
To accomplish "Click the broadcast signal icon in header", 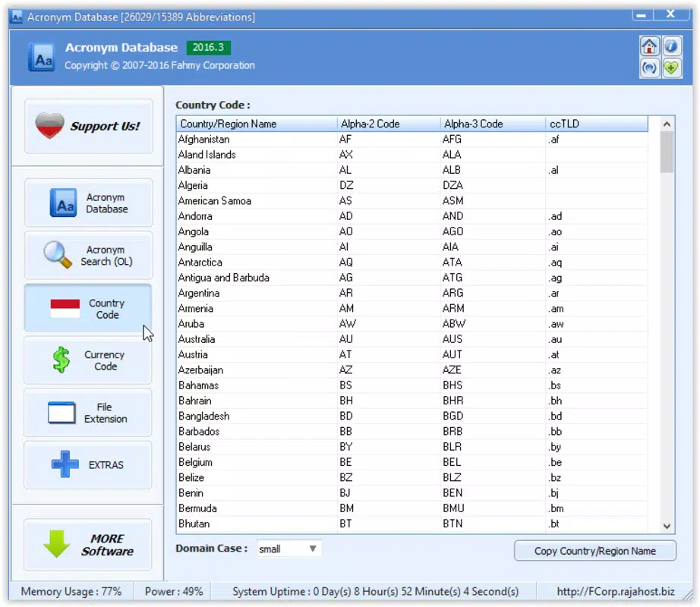I will click(649, 68).
